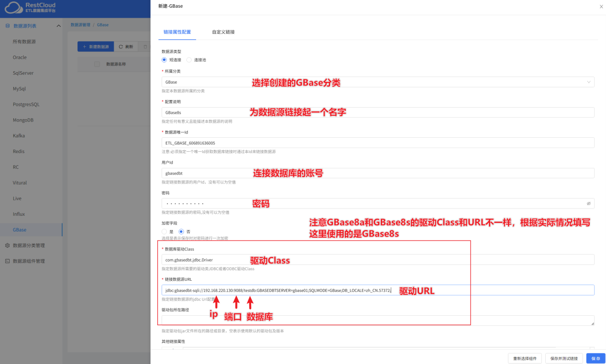This screenshot has height=364, width=606.
Task: Collapse the 数据源列表 menu chevron
Action: (58, 26)
